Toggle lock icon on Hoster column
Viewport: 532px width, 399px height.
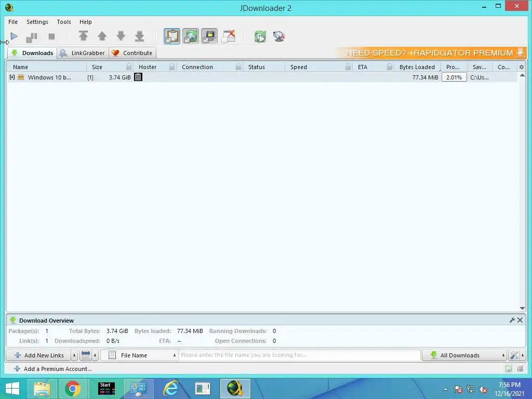[x=172, y=66]
